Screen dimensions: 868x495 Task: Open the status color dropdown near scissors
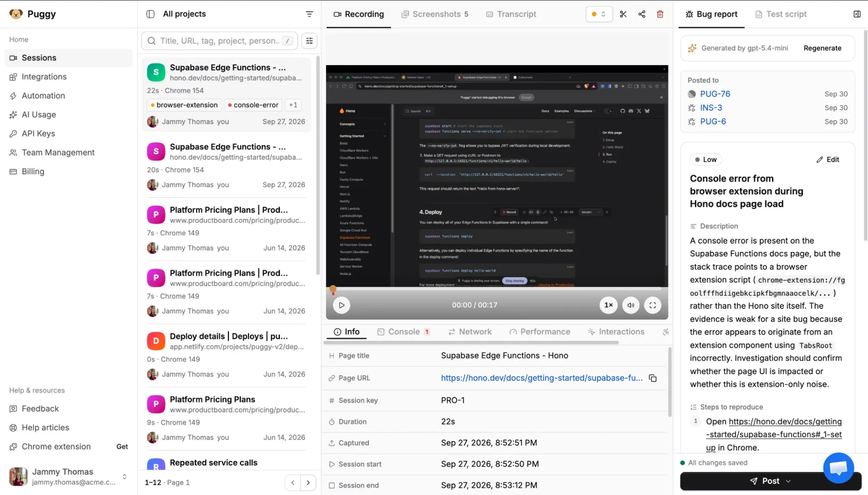coord(599,14)
